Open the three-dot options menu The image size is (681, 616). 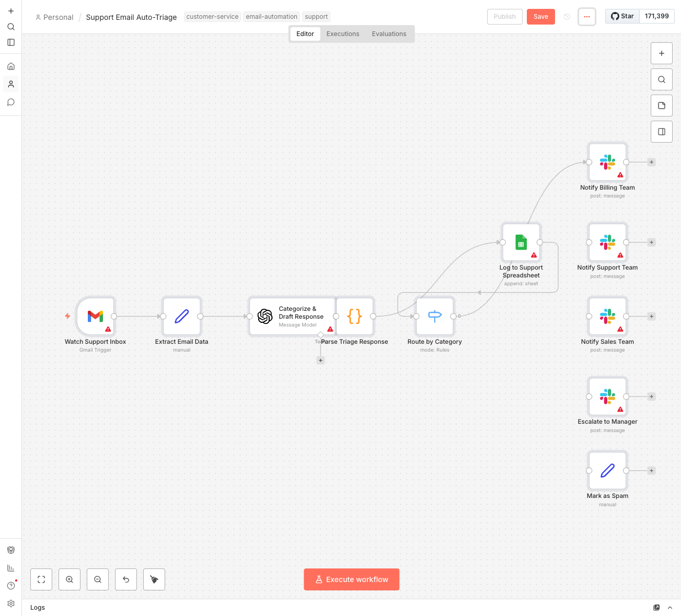[586, 17]
